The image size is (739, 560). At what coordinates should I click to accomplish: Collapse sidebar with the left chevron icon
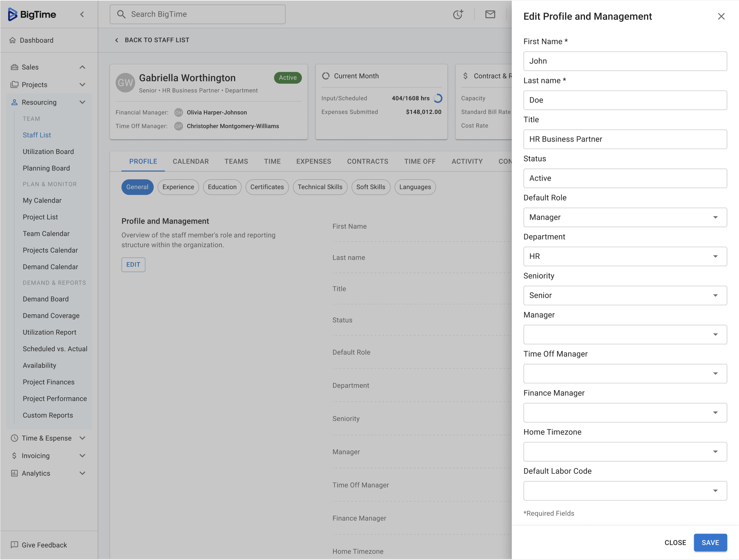(x=82, y=15)
